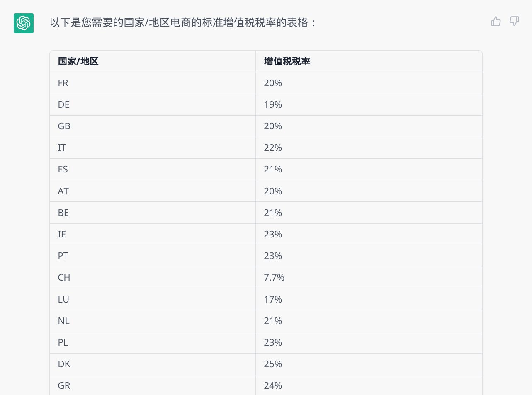The width and height of the screenshot is (532, 395).
Task: Click the ChatGPT logo avatar
Action: pyautogui.click(x=24, y=23)
